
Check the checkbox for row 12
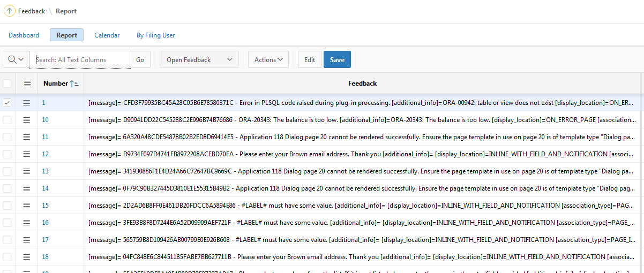click(7, 154)
